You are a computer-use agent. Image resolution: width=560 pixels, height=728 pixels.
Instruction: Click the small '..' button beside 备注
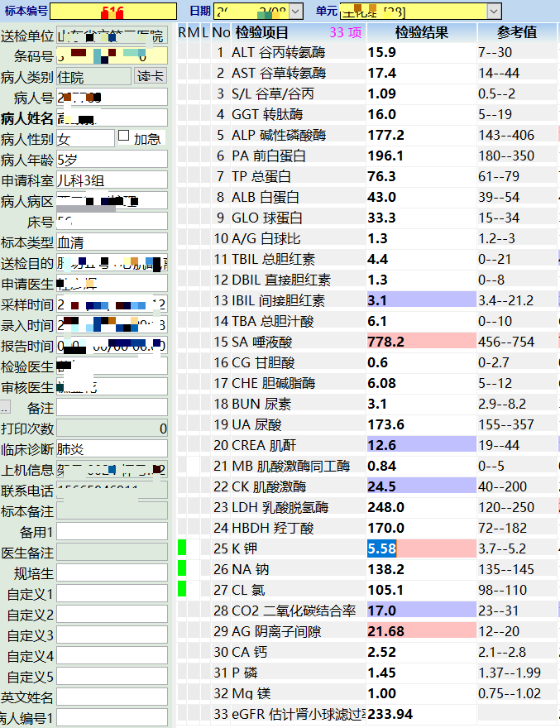point(5,408)
